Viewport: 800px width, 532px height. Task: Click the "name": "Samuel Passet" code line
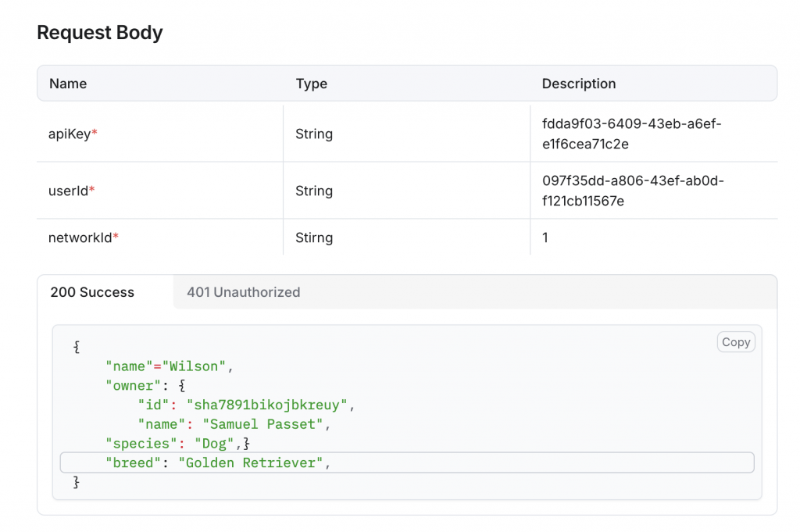(234, 424)
